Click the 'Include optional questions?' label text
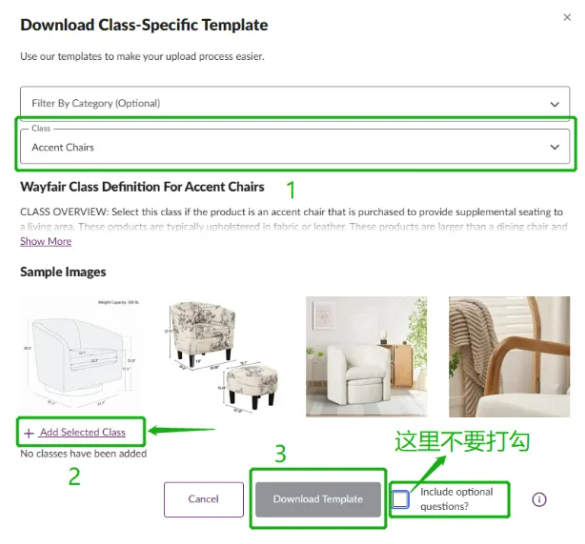The height and width of the screenshot is (544, 585). point(456,499)
